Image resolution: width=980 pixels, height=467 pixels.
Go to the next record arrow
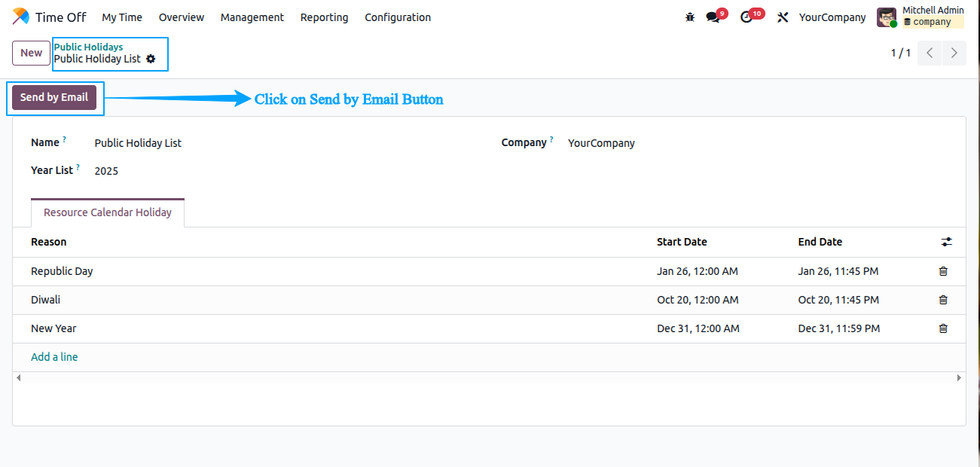coord(954,53)
